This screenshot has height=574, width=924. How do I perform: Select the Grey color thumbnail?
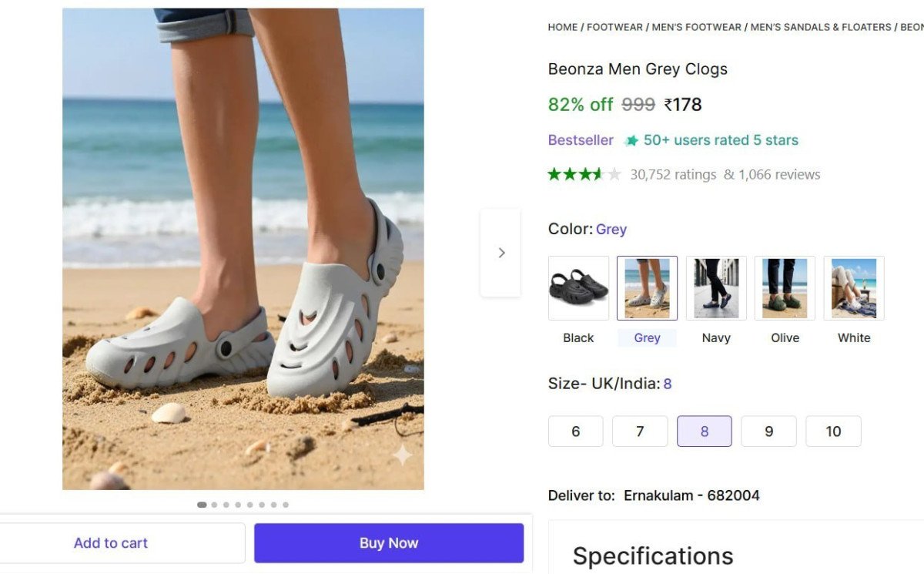point(647,288)
